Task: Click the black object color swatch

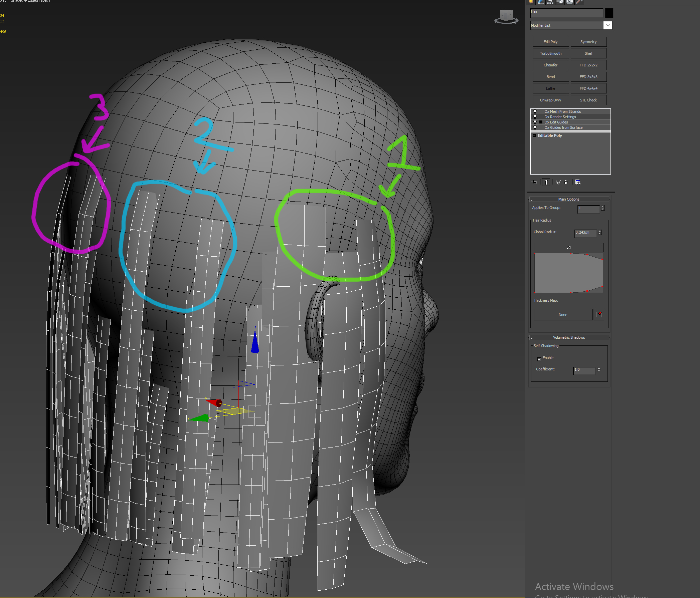Action: [x=609, y=13]
